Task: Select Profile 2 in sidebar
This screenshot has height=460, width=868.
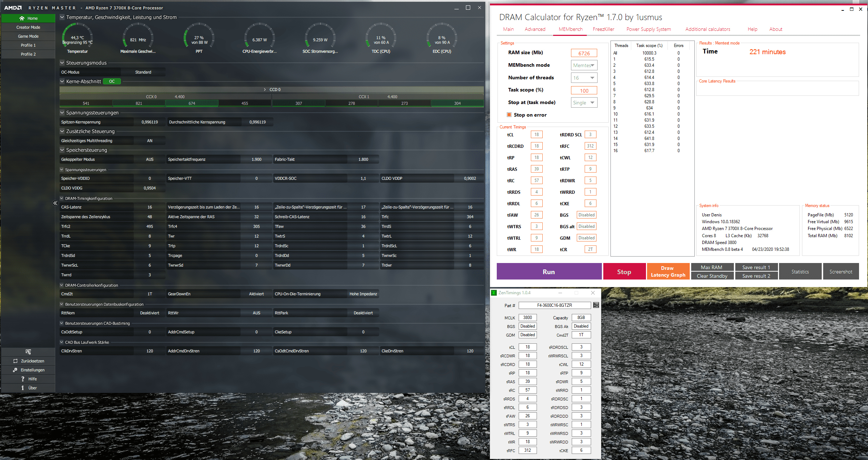Action: [28, 54]
